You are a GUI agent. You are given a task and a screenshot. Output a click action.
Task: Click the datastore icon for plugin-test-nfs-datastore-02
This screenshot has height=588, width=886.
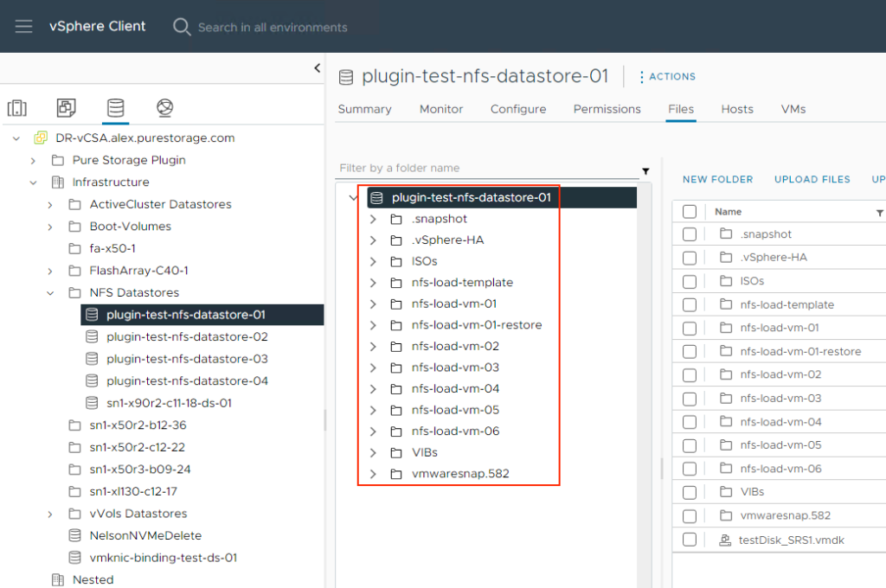[92, 336]
